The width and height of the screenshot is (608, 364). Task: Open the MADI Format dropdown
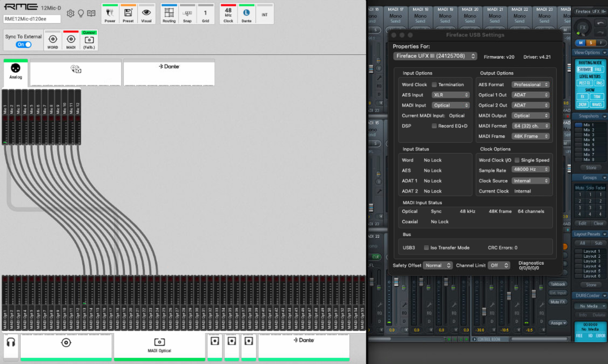pos(530,126)
